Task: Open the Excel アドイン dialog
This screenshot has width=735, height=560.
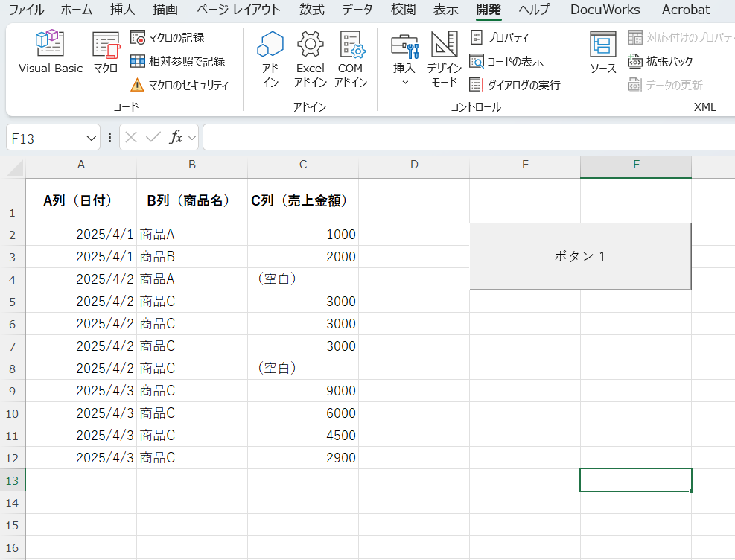Action: pyautogui.click(x=310, y=60)
